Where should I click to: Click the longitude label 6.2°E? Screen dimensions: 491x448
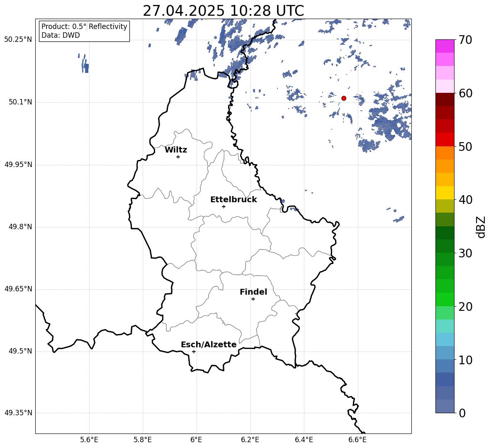pyautogui.click(x=250, y=440)
